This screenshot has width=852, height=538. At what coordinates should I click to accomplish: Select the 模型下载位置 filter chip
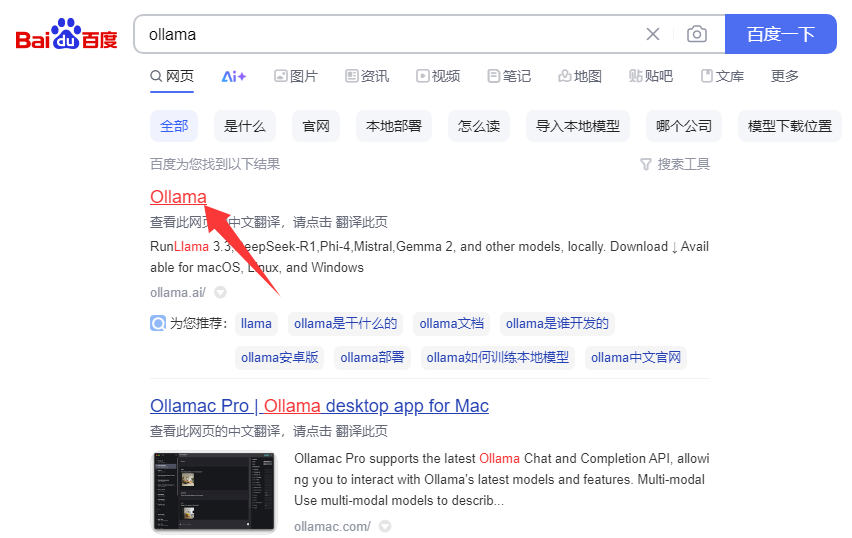[790, 126]
